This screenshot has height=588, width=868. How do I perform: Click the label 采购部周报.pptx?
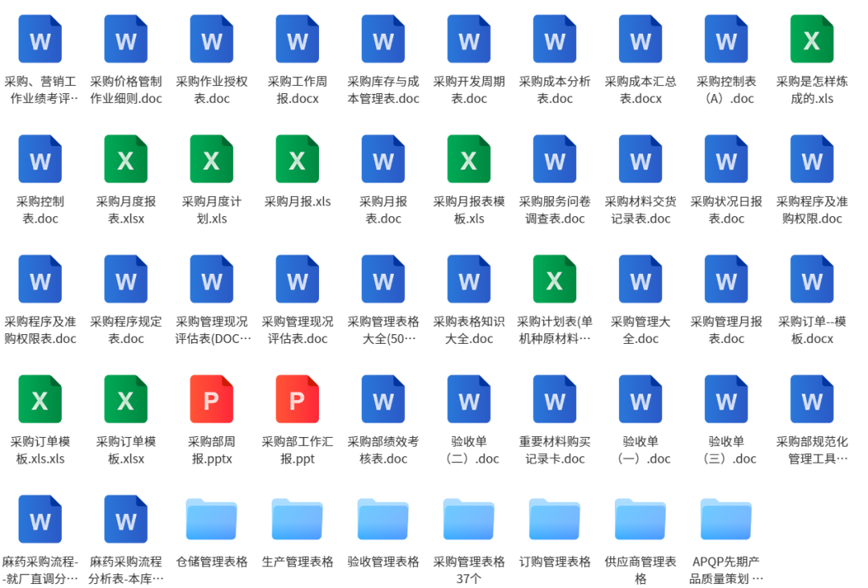tap(211, 450)
